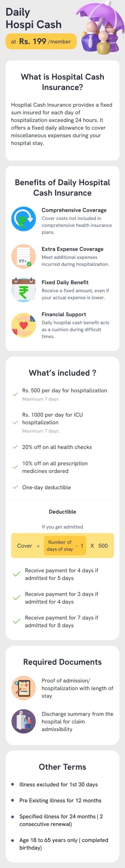Viewport: 125px width, 868px height.
Task: Click the Discharge summary hospital door icon
Action: [x=24, y=721]
